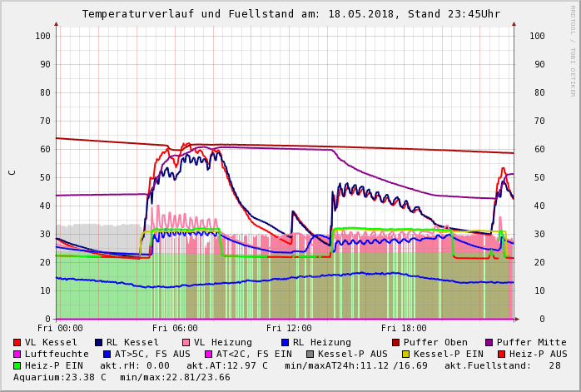Image resolution: width=581 pixels, height=392 pixels.
Task: Click the Fri 00:00 time axis label
Action: coord(60,328)
